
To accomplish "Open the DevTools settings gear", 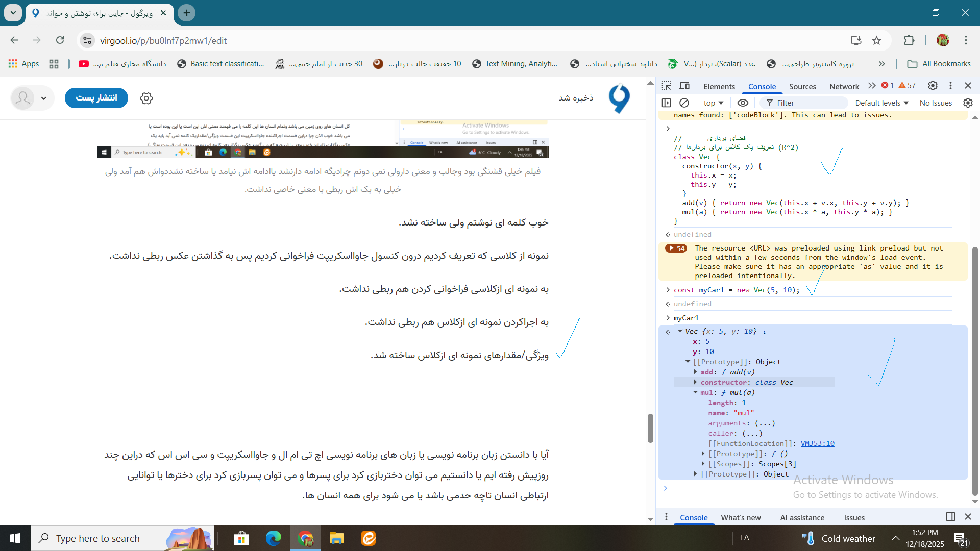I will click(x=933, y=86).
